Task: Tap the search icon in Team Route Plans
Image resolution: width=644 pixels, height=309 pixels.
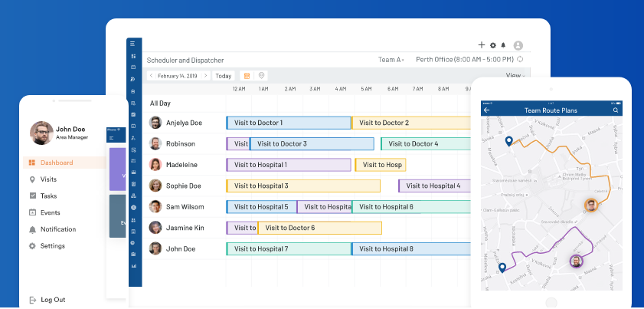Action: 616,110
